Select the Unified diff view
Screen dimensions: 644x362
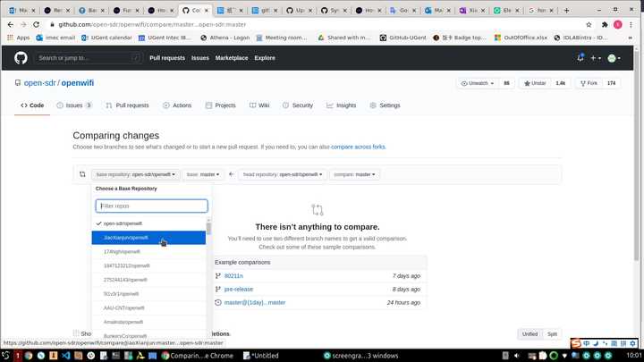click(530, 334)
